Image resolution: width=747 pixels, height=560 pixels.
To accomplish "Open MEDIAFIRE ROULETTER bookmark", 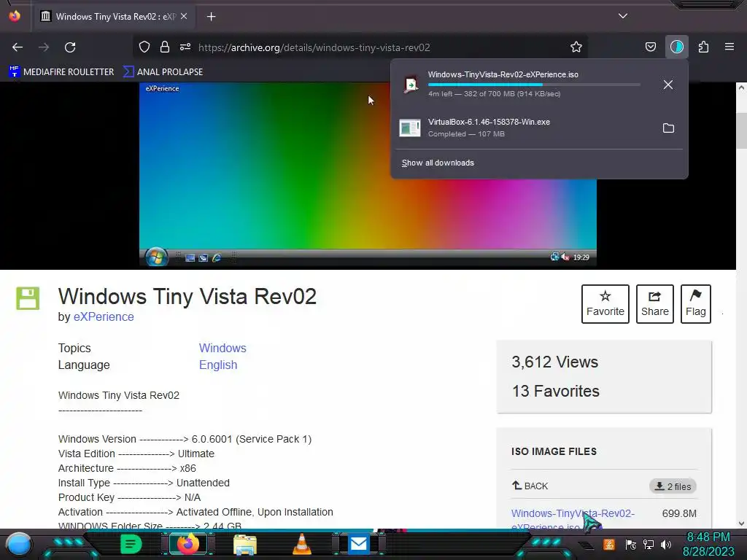I will click(61, 72).
